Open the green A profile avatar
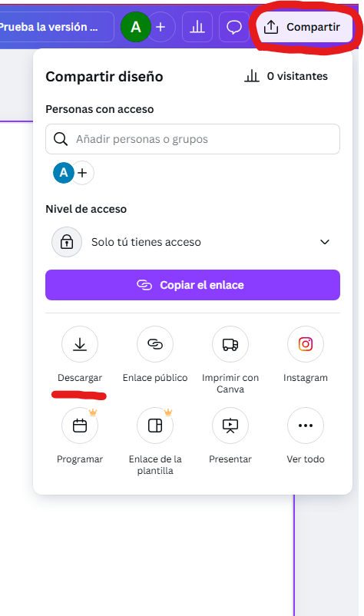This screenshot has height=616, width=364. click(x=135, y=27)
